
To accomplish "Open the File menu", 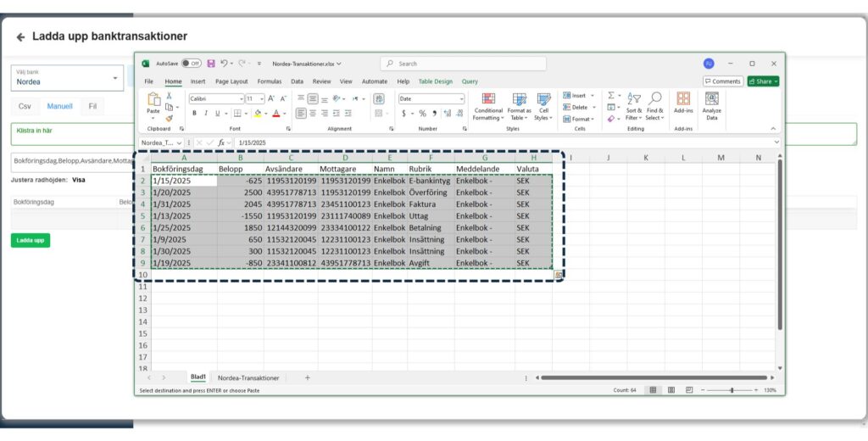I will [x=149, y=81].
